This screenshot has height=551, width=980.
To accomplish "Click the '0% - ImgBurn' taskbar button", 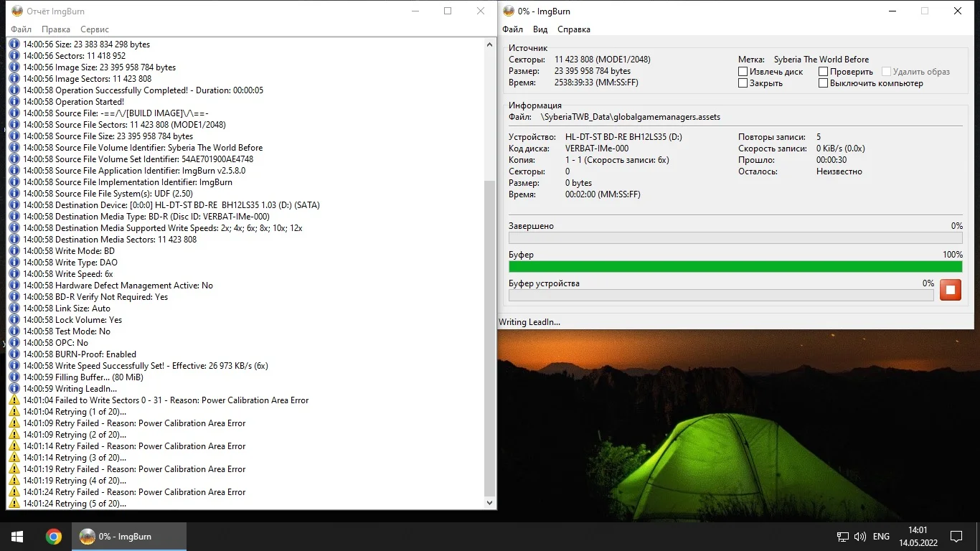I will 129,537.
